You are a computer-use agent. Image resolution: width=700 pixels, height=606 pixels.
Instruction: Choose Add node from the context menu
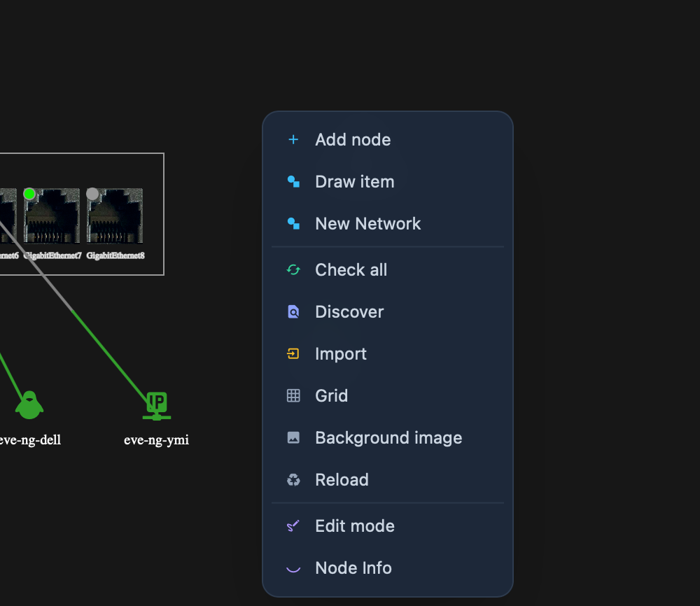coord(388,140)
